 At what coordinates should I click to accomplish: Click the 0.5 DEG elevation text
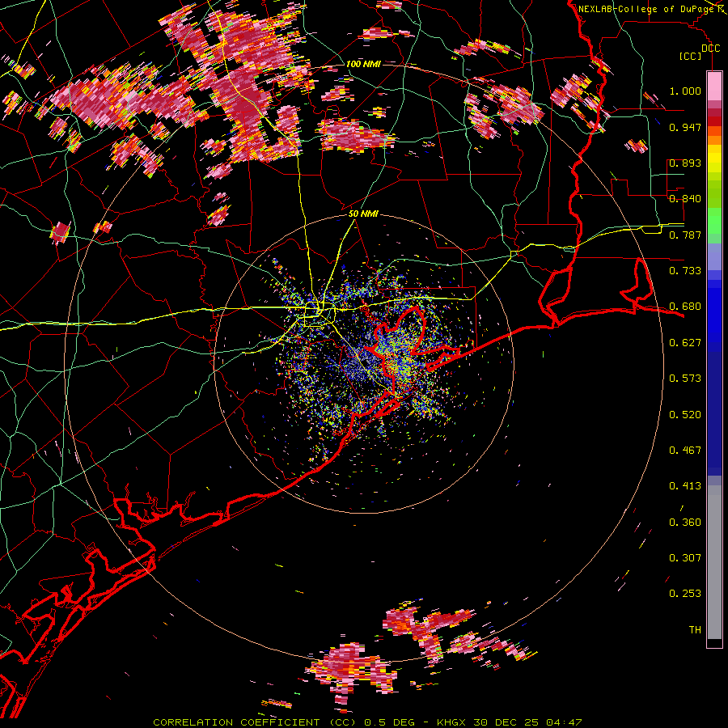[x=389, y=722]
